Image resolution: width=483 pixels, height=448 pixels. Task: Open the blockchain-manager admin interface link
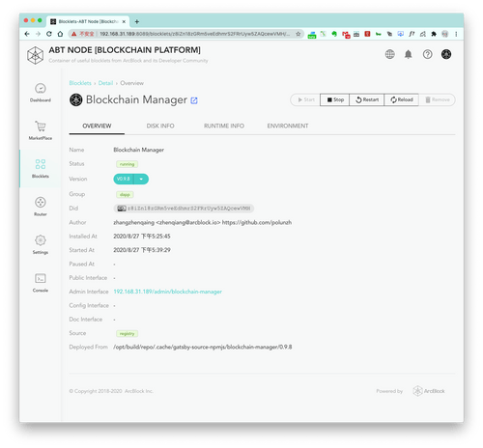(x=167, y=292)
